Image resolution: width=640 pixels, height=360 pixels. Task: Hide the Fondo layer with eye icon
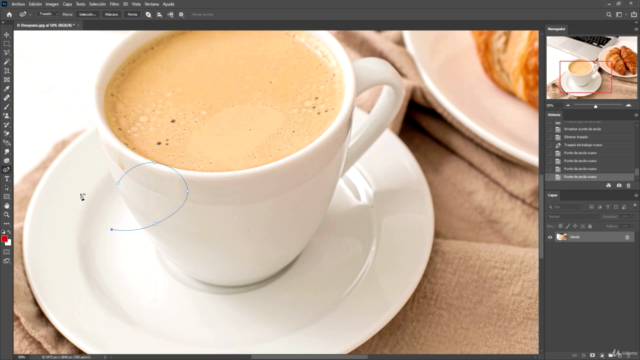(x=550, y=237)
